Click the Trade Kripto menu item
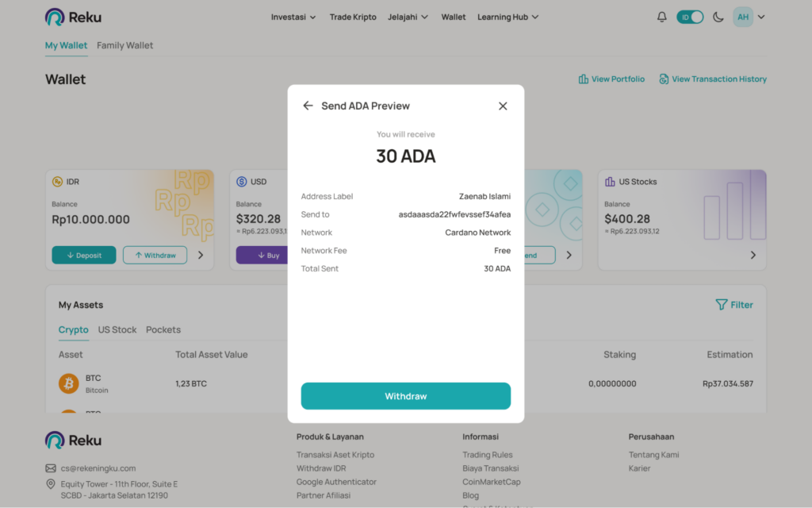This screenshot has width=812, height=508. pyautogui.click(x=352, y=17)
